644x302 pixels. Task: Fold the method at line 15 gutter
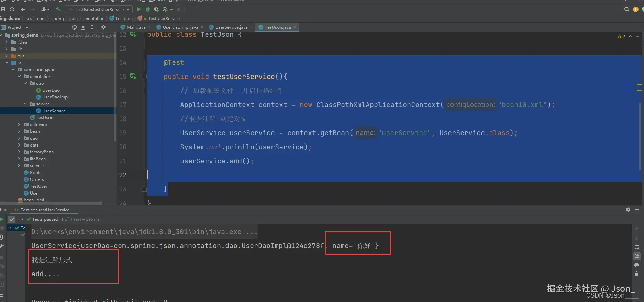point(144,77)
